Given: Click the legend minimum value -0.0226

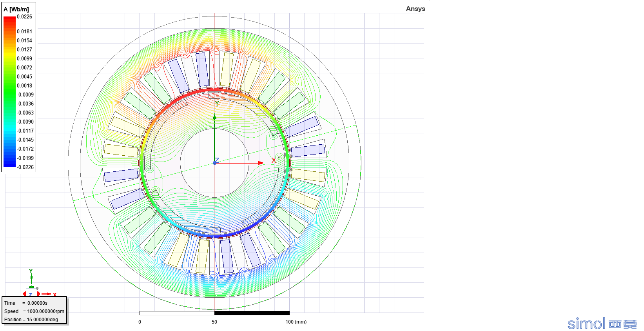Looking at the screenshot, I should coord(25,167).
